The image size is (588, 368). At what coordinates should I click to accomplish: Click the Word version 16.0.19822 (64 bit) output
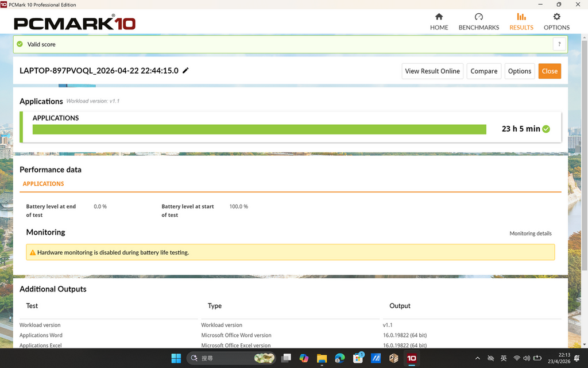point(405,335)
